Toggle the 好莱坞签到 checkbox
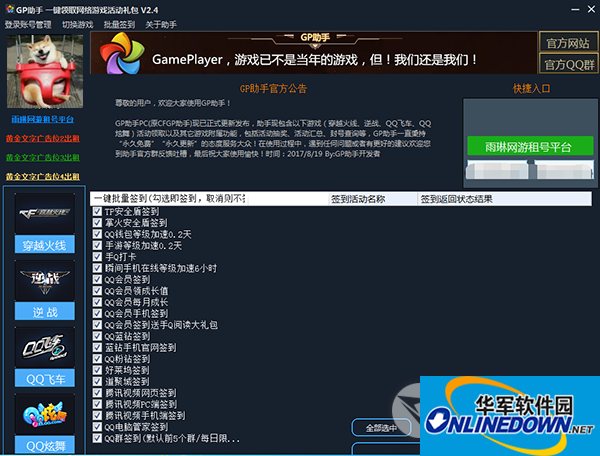This screenshot has width=600, height=456. coord(97,370)
